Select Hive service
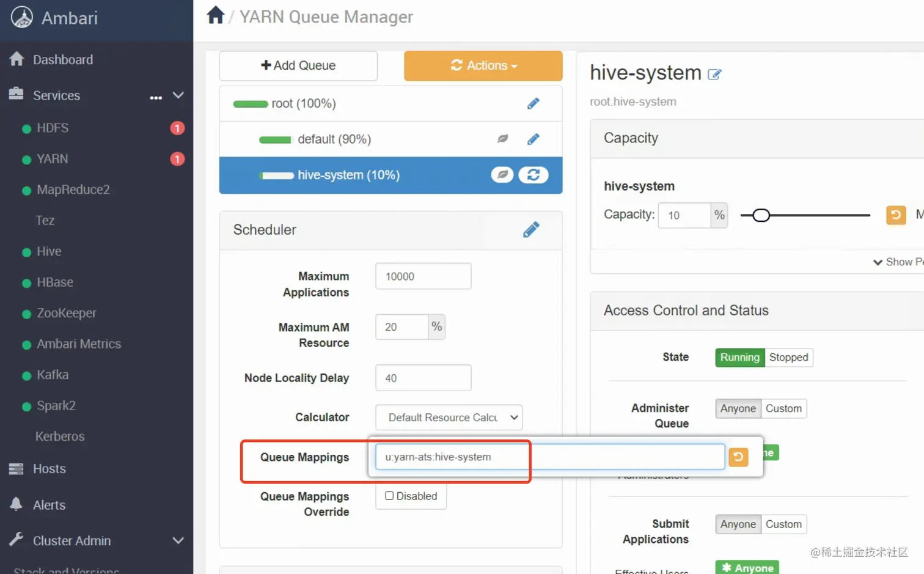Viewport: 924px width, 574px height. point(49,251)
